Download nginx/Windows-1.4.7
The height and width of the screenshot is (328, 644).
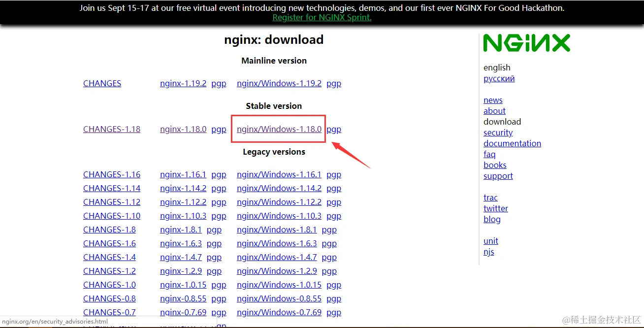(x=277, y=257)
